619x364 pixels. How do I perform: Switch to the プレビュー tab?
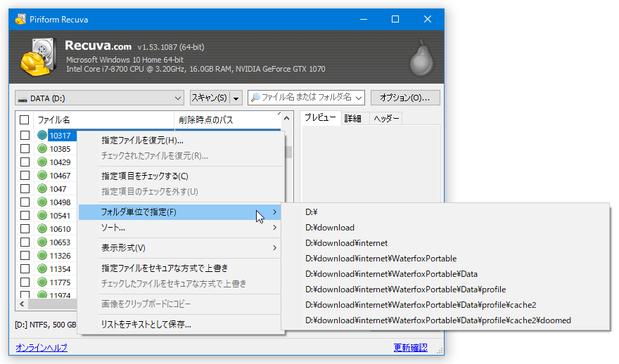[x=320, y=117]
